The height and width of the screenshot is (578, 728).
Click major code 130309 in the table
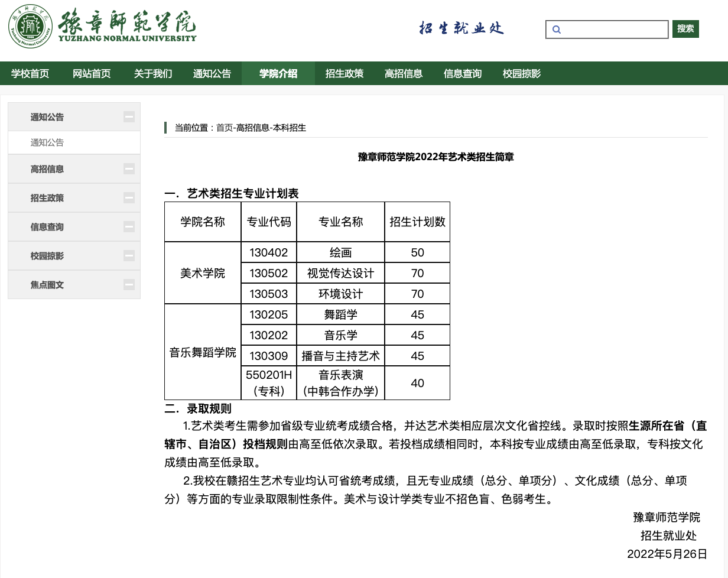[269, 356]
